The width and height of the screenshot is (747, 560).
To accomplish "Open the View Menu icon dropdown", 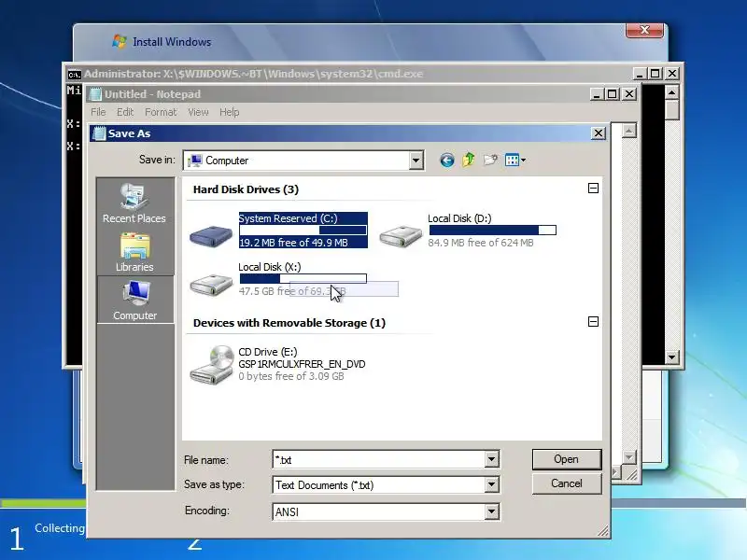I will pyautogui.click(x=515, y=160).
